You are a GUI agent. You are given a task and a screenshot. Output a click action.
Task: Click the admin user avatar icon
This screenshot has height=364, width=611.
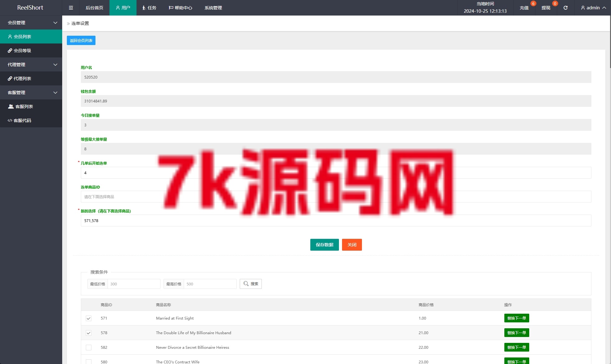[x=583, y=8]
